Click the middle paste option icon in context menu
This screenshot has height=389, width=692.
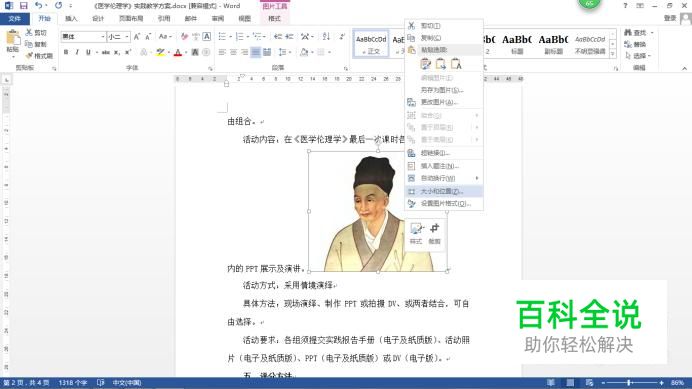[x=440, y=64]
